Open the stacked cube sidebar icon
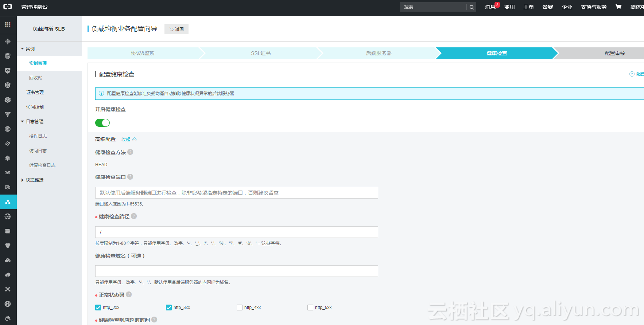 [x=8, y=100]
